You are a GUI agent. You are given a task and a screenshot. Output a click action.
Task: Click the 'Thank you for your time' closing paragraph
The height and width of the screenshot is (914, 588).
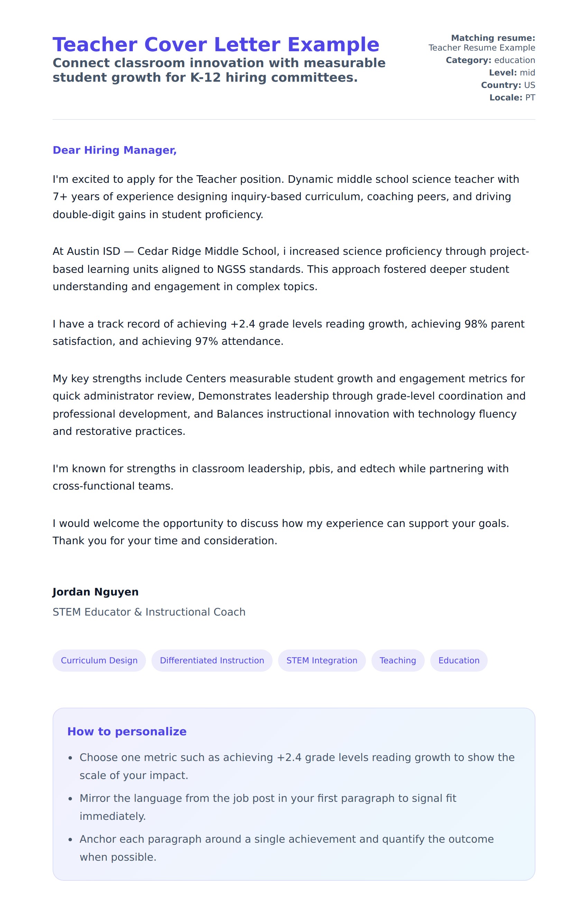(x=281, y=532)
